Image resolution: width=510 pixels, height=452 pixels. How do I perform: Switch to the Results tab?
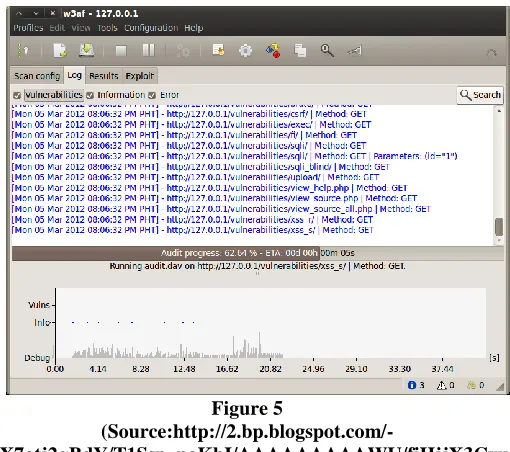tap(104, 76)
